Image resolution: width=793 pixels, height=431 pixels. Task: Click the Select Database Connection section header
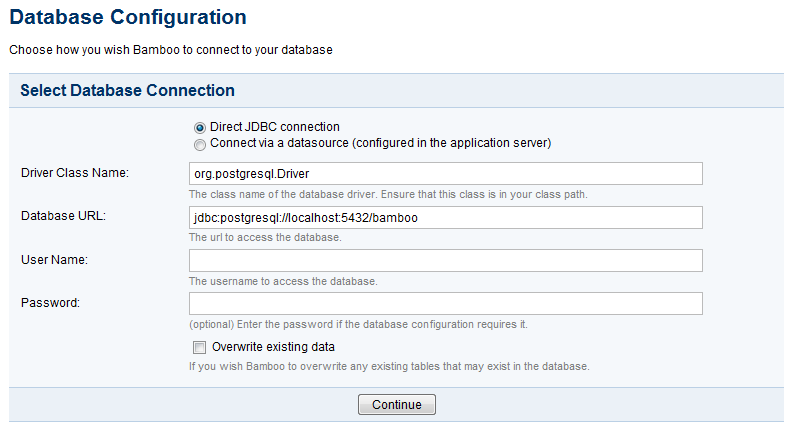click(x=127, y=90)
